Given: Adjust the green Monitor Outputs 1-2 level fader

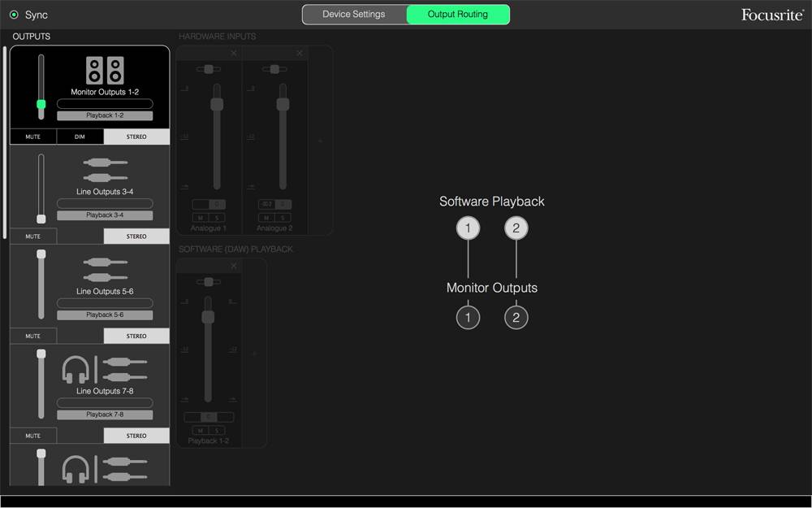Looking at the screenshot, I should pyautogui.click(x=41, y=104).
